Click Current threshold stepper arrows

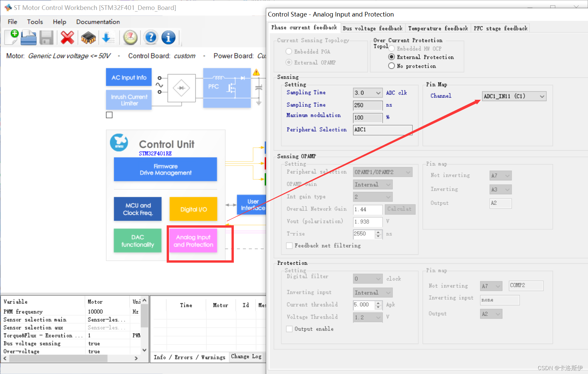click(x=378, y=305)
